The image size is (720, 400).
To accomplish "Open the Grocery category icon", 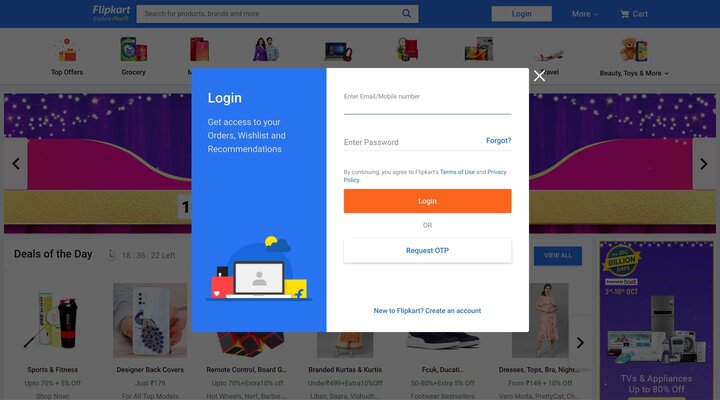I will [x=133, y=50].
